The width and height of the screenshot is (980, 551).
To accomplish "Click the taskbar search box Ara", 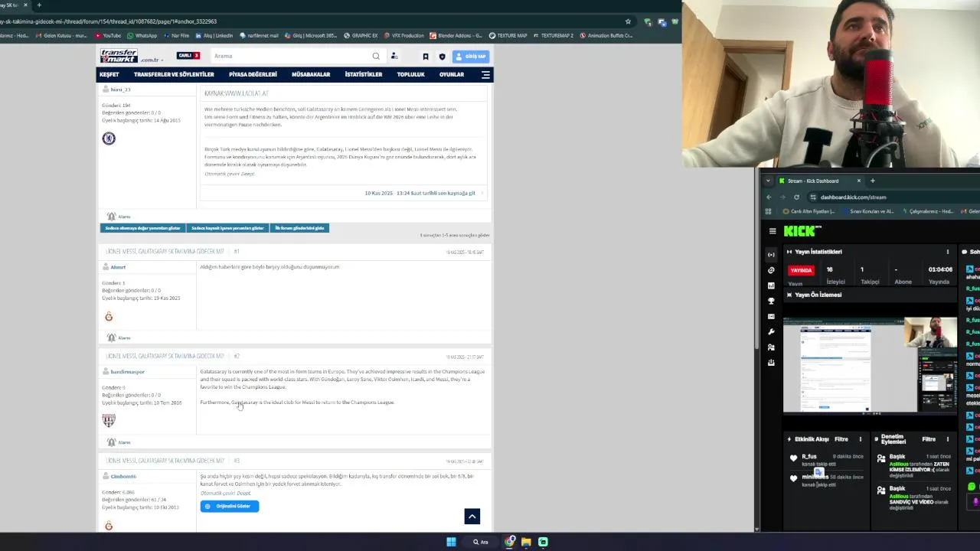I will pos(481,542).
